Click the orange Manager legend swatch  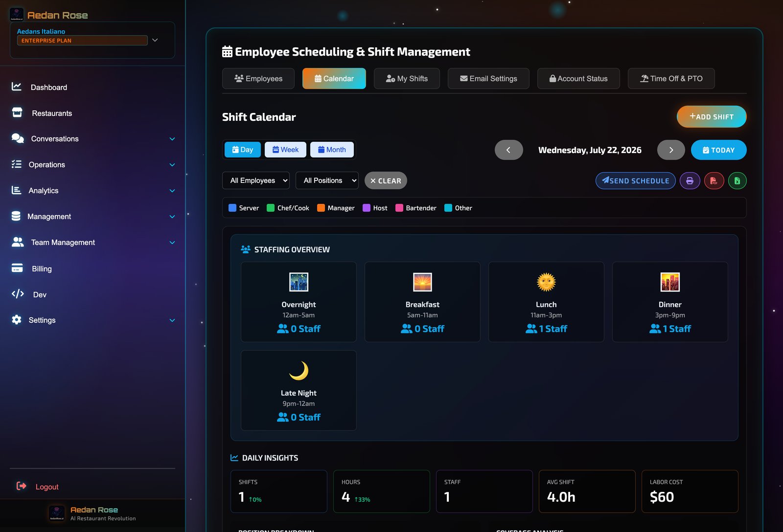tap(321, 208)
